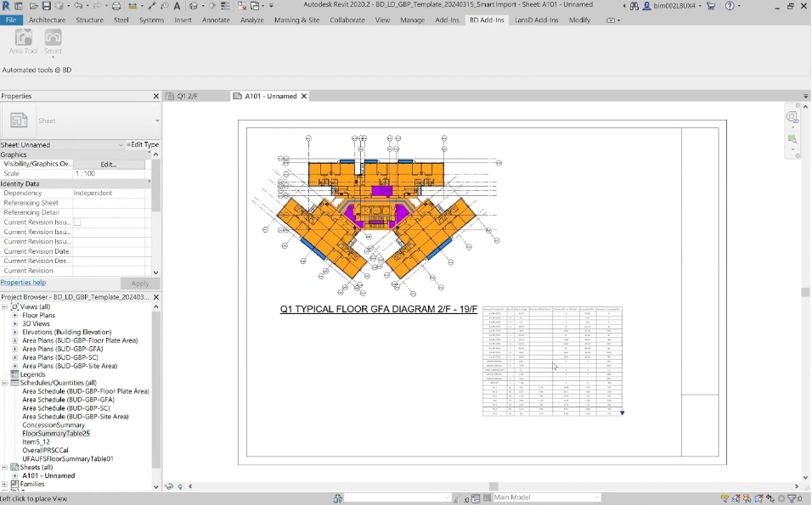Expand the Families node in Project Browser
Viewport: 812px width, 505px height.
[5, 485]
